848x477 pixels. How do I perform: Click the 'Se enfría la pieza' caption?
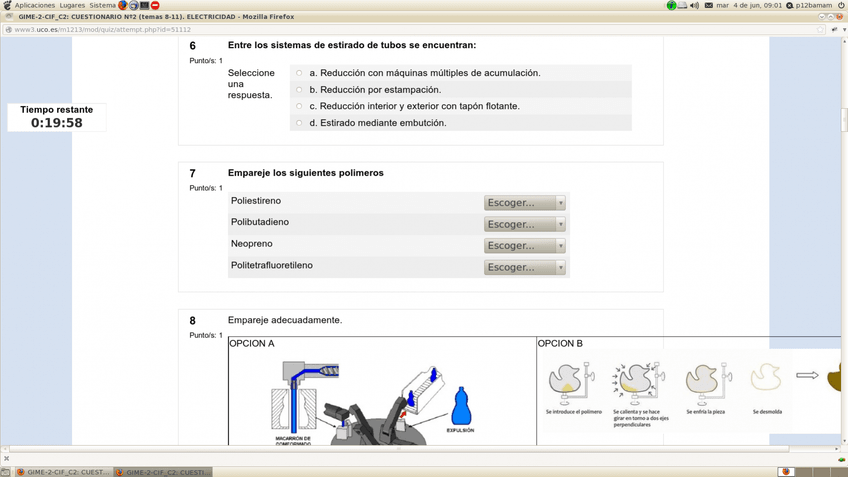coord(706,412)
